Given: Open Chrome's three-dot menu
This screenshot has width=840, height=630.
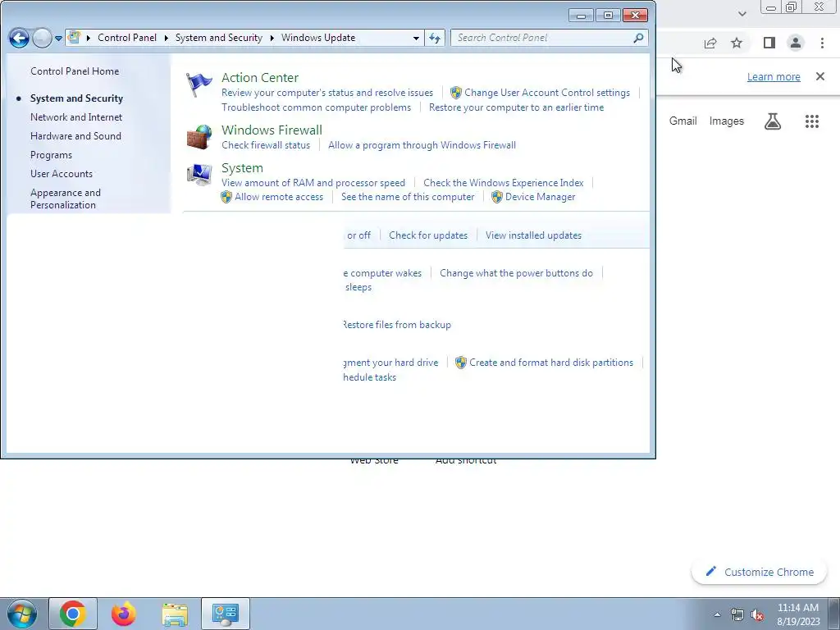Looking at the screenshot, I should 822,43.
